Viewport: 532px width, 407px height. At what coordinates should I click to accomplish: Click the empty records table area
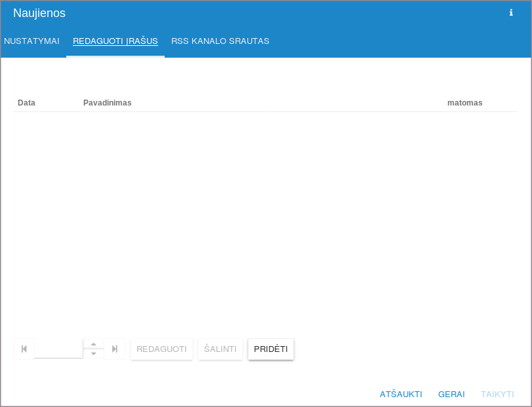[265, 216]
